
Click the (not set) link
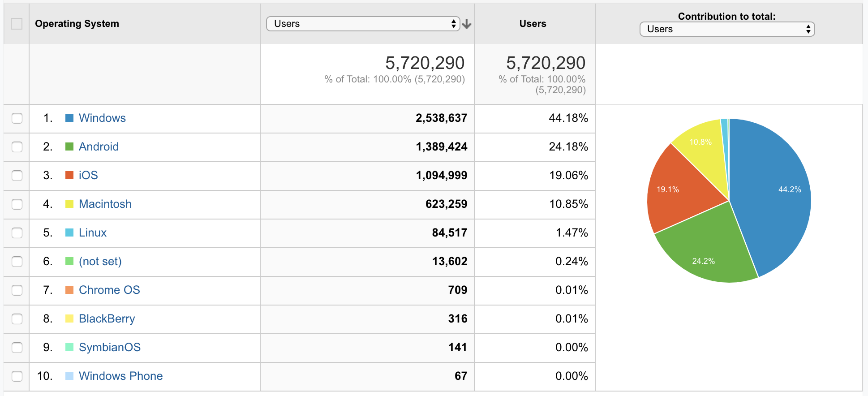point(100,261)
